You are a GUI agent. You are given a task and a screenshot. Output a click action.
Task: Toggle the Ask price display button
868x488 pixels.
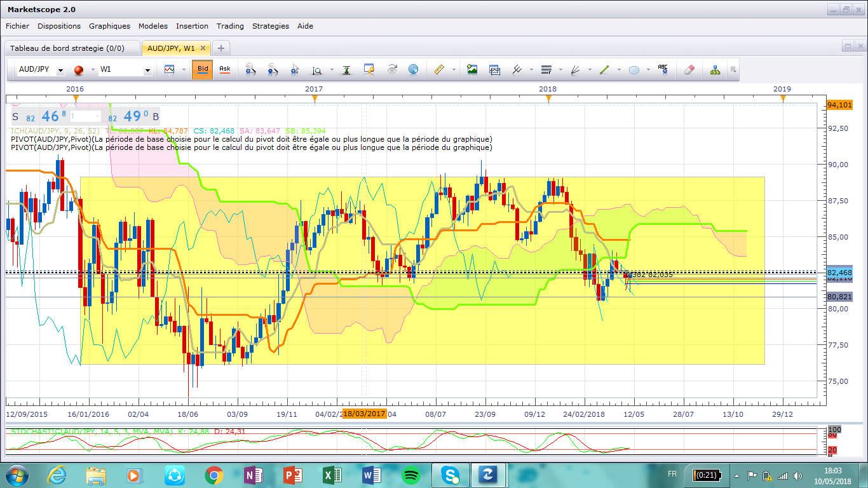(225, 69)
